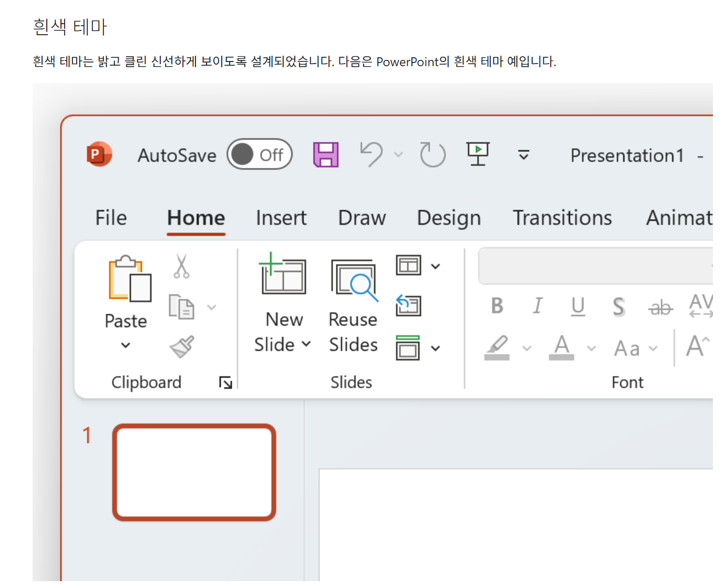The height and width of the screenshot is (588, 724).
Task: Apply the font color A button
Action: 562,347
